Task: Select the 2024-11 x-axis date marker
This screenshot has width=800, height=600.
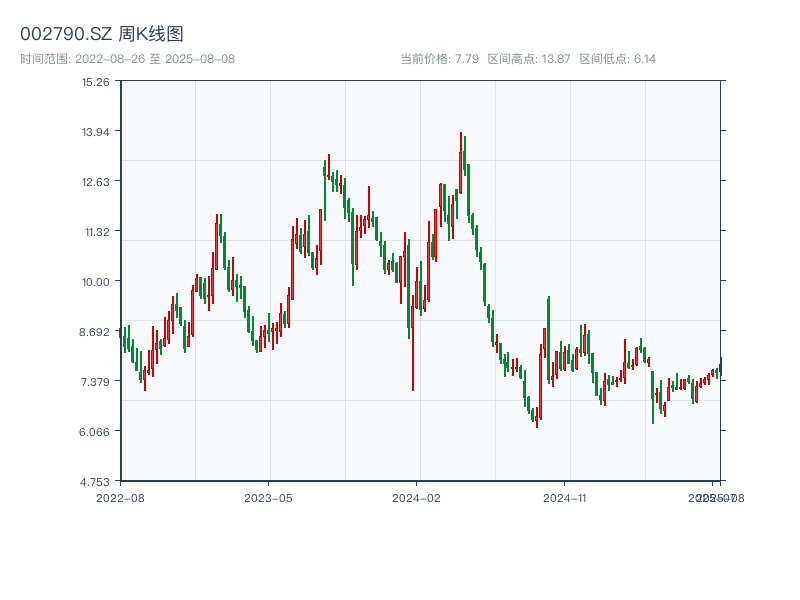Action: coord(565,497)
